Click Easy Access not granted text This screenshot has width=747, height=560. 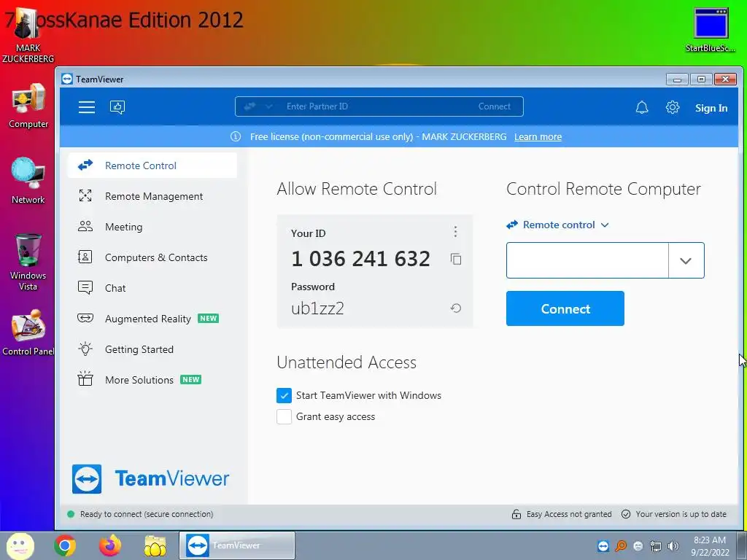point(569,514)
